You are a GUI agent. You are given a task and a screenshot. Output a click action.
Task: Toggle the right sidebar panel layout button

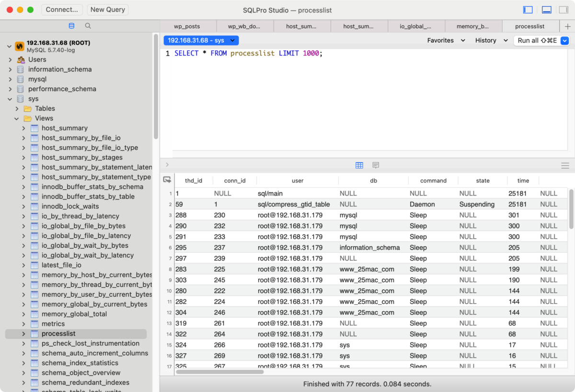[563, 10]
